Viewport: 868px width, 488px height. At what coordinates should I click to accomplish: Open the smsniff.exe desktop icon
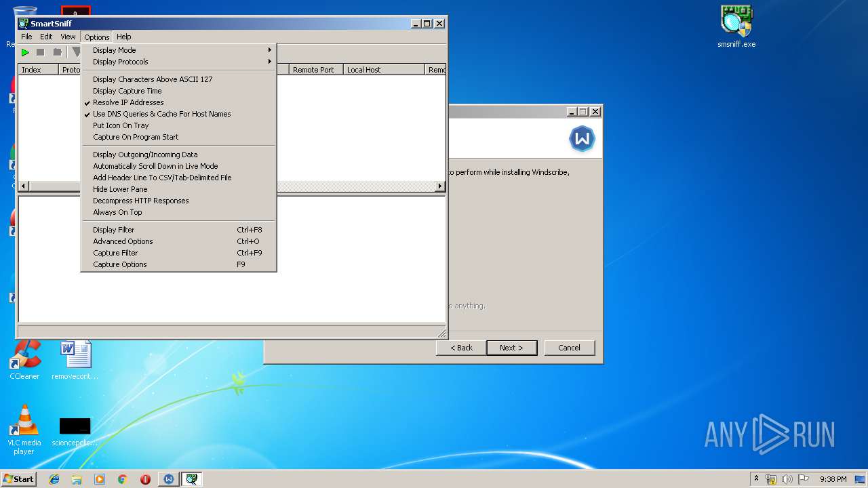click(x=736, y=27)
